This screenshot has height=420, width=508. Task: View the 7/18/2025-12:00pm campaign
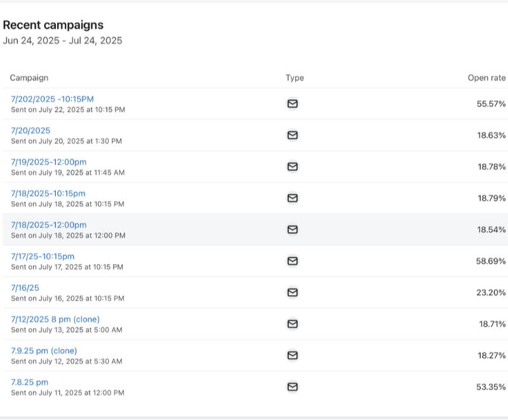[49, 225]
